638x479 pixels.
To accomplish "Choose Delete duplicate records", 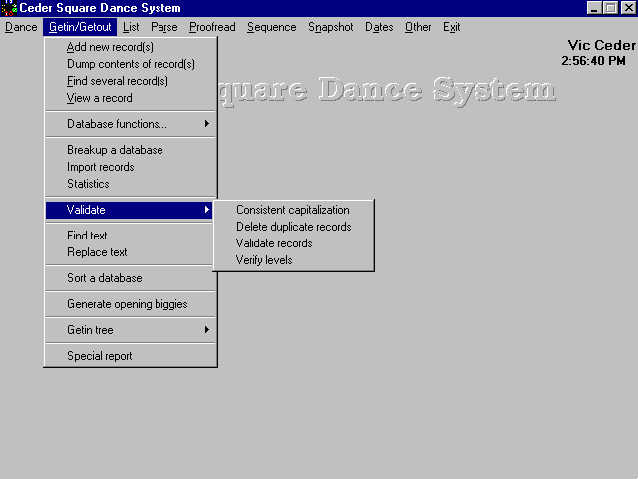I will point(293,227).
